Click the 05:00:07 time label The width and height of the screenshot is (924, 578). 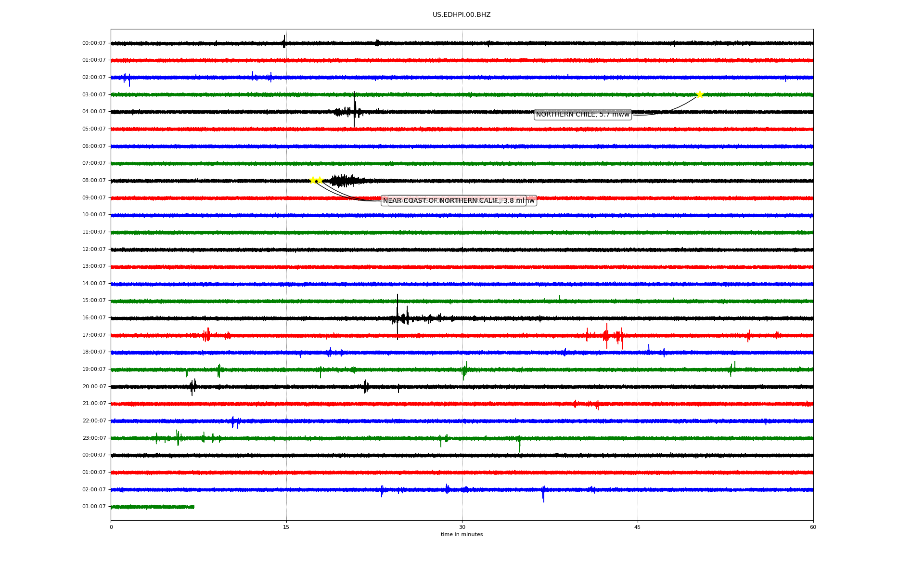pos(94,129)
